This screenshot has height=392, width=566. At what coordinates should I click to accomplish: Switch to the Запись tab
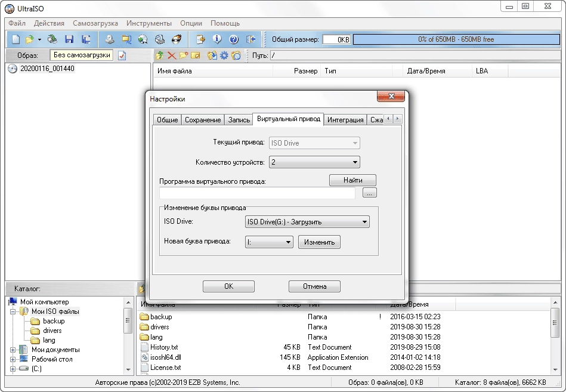(239, 120)
